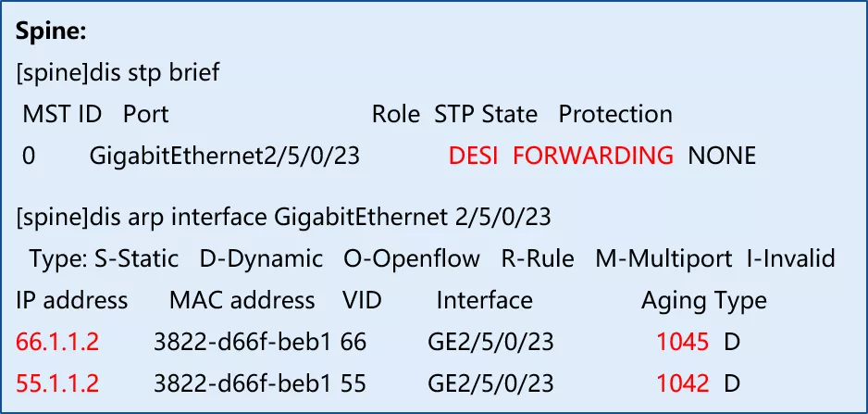This screenshot has width=868, height=414.
Task: Click the red DESI role value
Action: tap(473, 156)
